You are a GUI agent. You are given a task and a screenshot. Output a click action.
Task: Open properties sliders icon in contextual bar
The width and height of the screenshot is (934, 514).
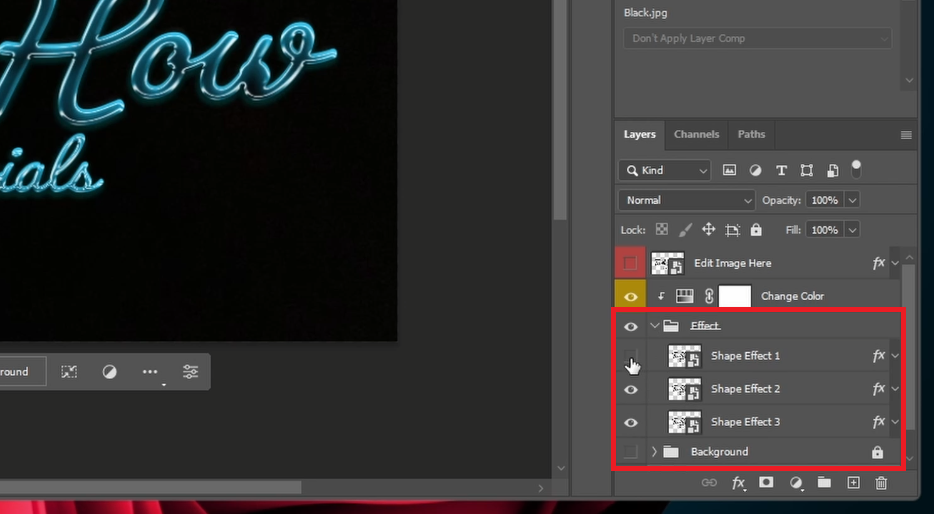tap(190, 372)
